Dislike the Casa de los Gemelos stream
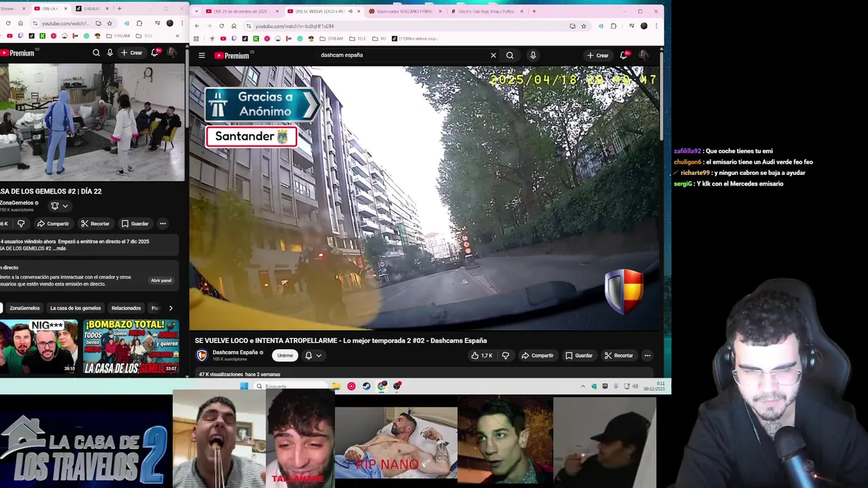868x488 pixels. (21, 224)
